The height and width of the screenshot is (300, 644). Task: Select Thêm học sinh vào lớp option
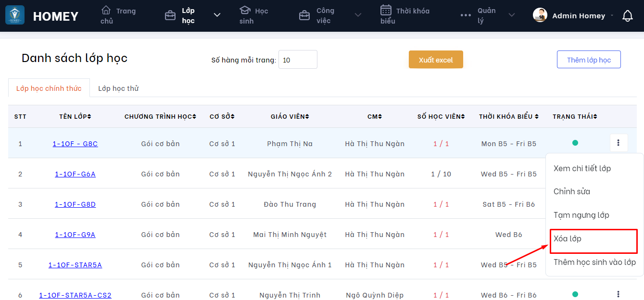(594, 262)
